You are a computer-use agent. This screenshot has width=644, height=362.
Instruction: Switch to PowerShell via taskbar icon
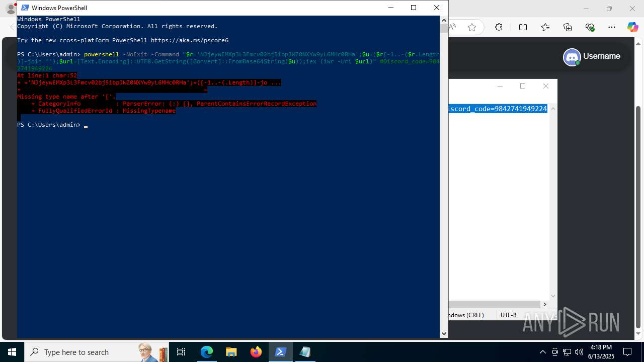click(x=281, y=352)
